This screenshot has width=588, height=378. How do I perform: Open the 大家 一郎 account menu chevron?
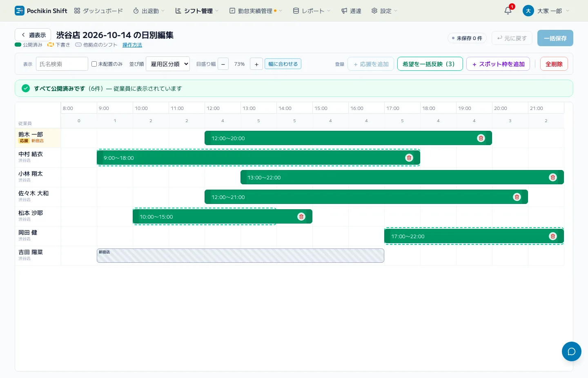pyautogui.click(x=568, y=11)
